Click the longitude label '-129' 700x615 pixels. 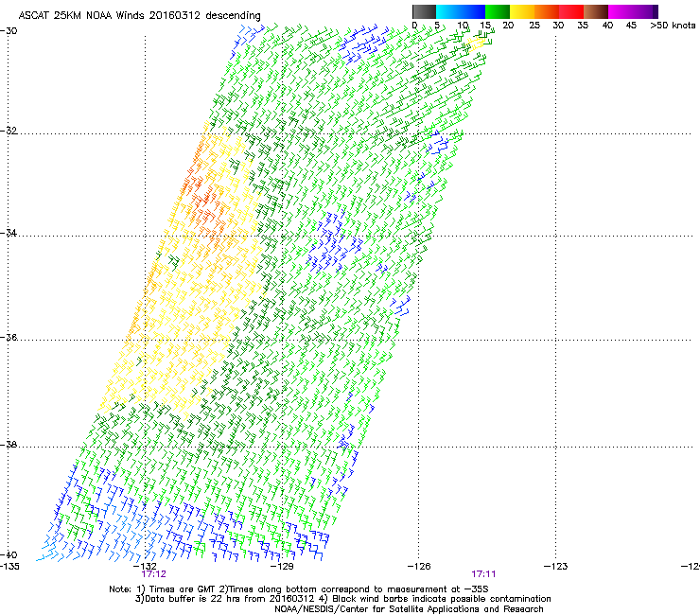[282, 567]
